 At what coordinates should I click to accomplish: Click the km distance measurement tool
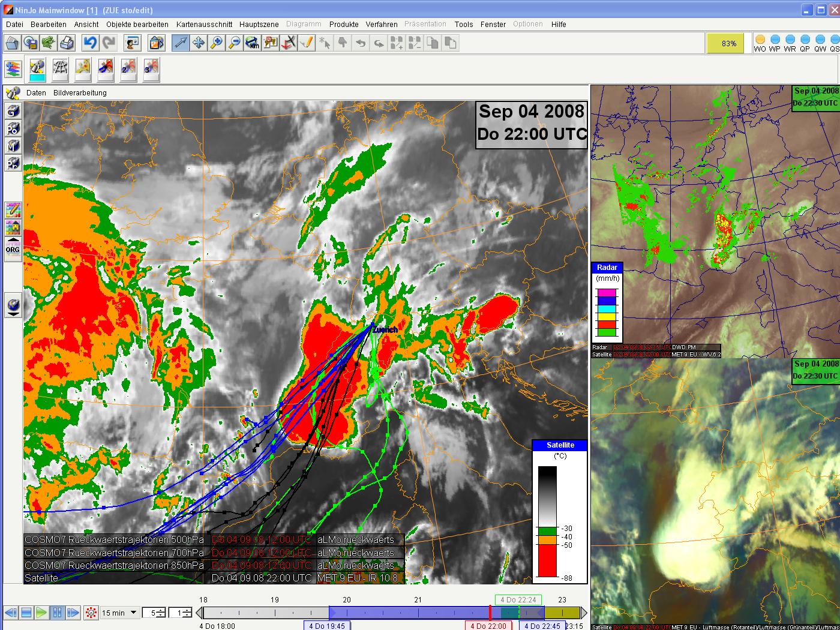(x=252, y=43)
